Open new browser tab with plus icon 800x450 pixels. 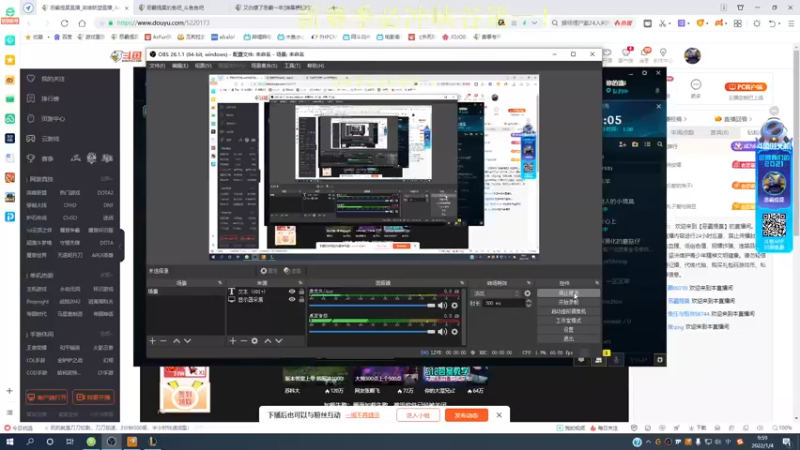point(333,8)
